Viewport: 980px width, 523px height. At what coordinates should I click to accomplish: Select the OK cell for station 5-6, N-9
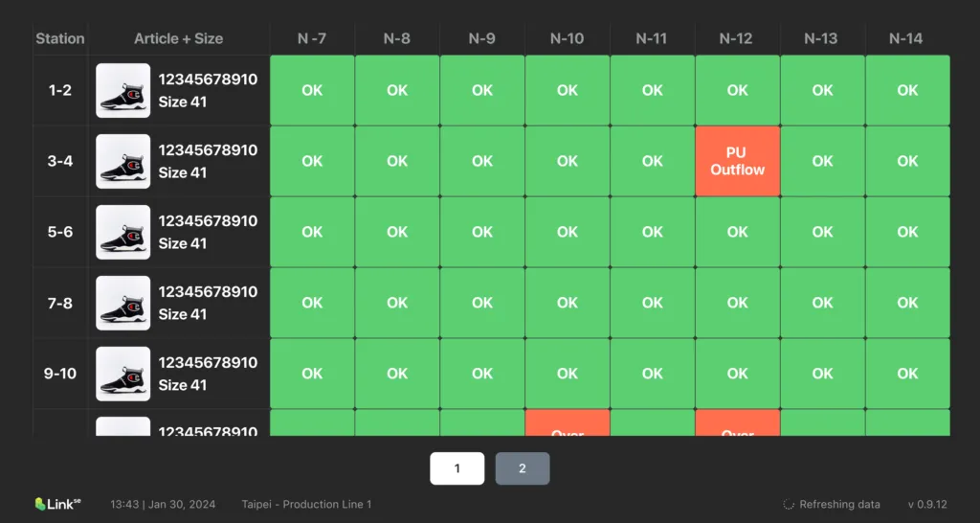point(482,232)
